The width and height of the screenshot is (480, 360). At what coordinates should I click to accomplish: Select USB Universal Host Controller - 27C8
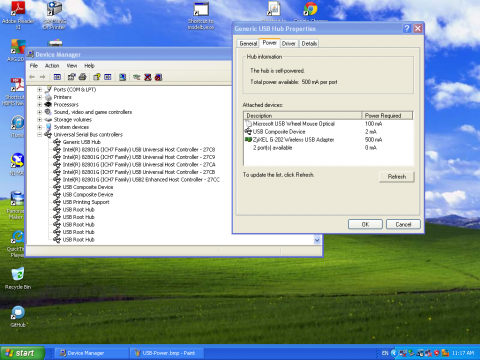click(x=139, y=149)
